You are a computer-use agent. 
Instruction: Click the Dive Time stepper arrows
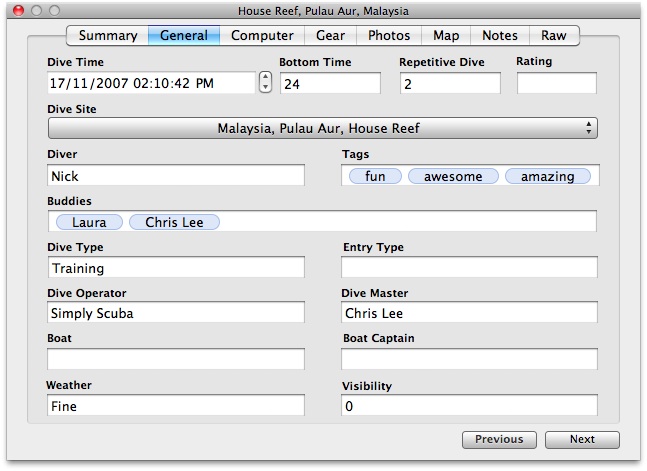point(265,83)
